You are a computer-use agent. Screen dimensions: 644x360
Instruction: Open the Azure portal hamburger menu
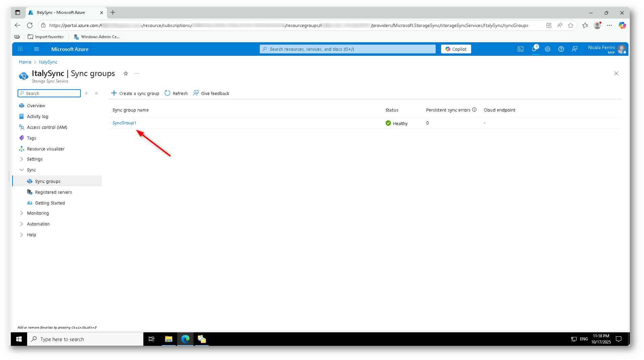37,49
